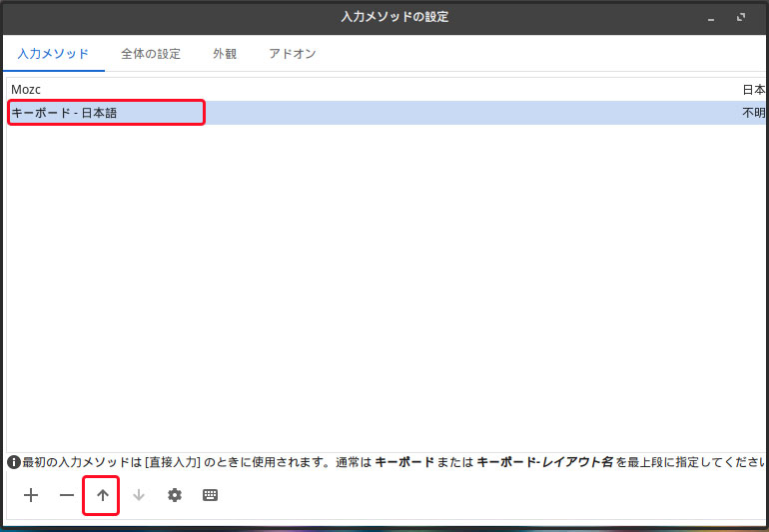Select the アドオン tab
769x532 pixels.
(293, 54)
